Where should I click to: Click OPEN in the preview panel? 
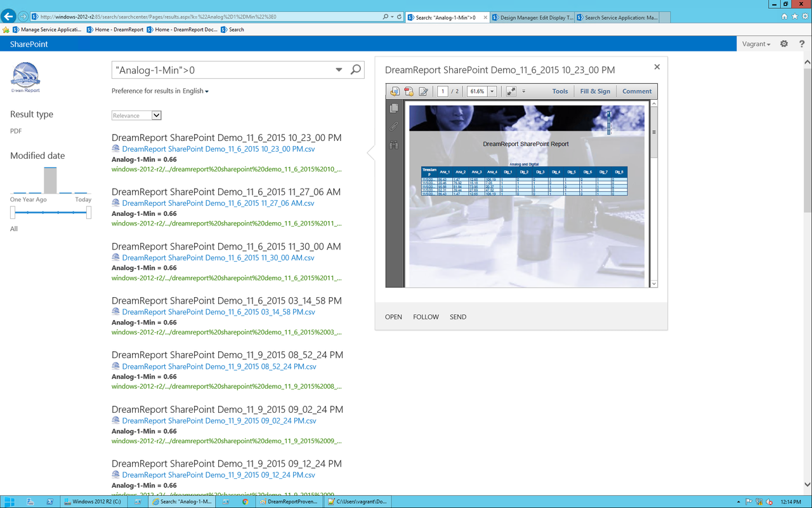click(x=393, y=317)
